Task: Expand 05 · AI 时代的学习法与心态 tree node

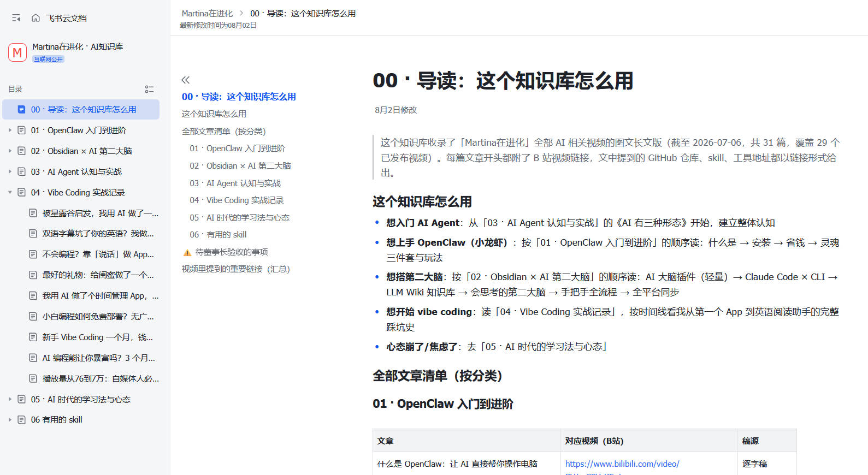Action: pyautogui.click(x=10, y=399)
